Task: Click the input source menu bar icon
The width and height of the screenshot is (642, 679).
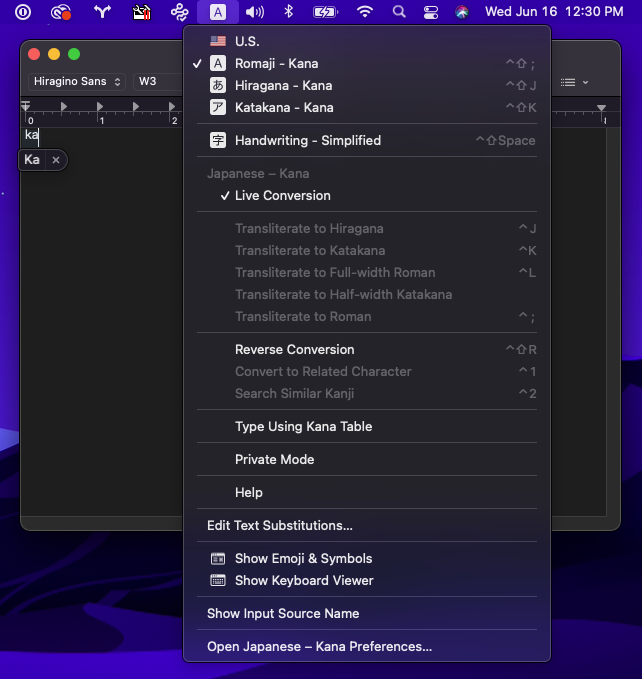Action: [x=218, y=12]
